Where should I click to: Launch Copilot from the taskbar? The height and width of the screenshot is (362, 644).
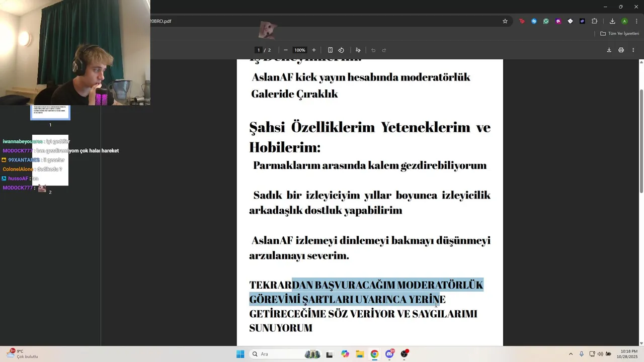pos(345,354)
